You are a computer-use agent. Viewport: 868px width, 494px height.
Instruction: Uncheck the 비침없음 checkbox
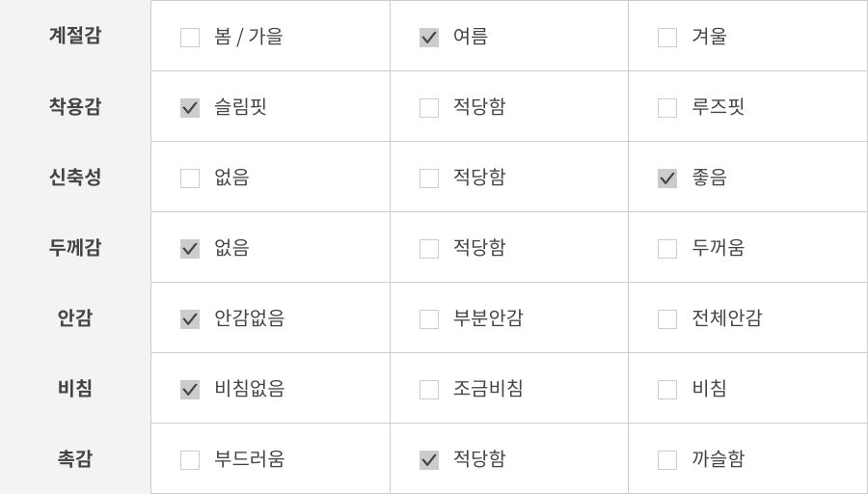pos(190,390)
